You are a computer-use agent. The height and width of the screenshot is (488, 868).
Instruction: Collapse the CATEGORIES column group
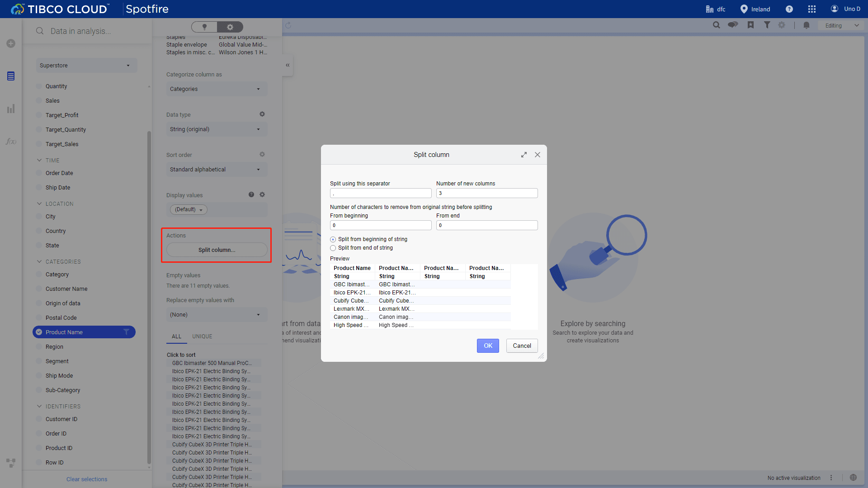(39, 261)
